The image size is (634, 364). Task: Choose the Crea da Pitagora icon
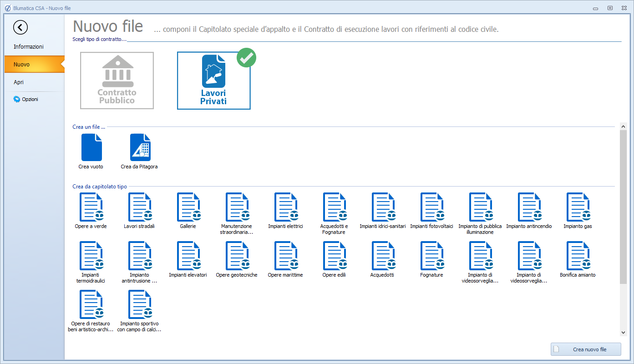click(140, 147)
